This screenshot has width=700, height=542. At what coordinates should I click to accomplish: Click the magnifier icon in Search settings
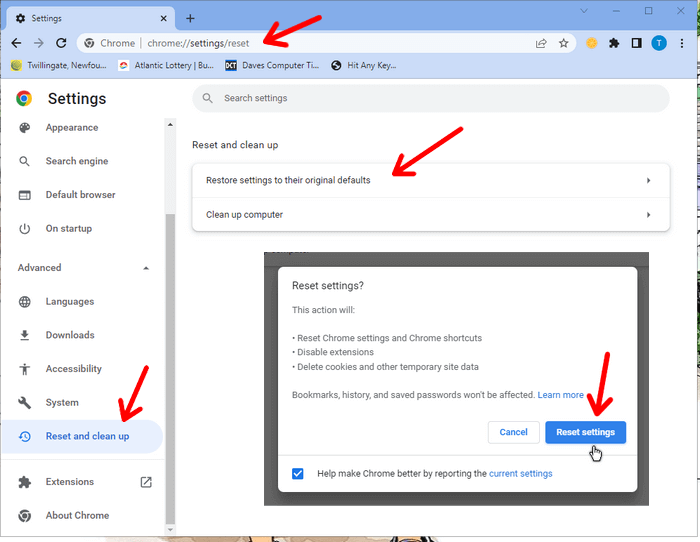(x=208, y=98)
